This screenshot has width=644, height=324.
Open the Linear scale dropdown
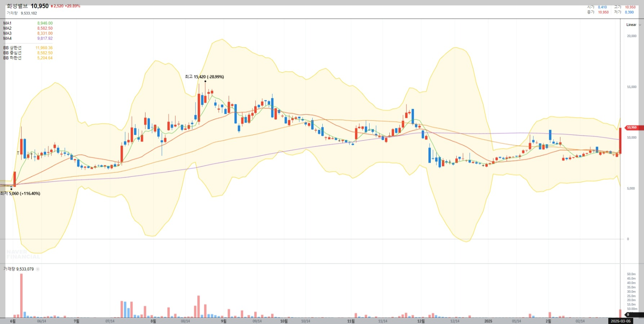(634, 25)
